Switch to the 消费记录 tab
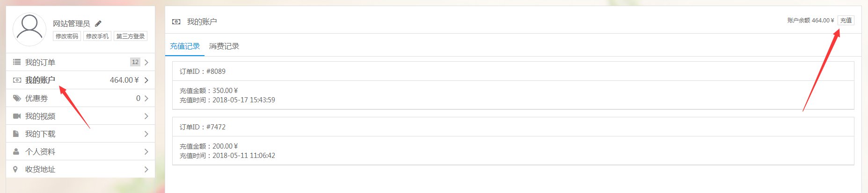 click(x=224, y=46)
